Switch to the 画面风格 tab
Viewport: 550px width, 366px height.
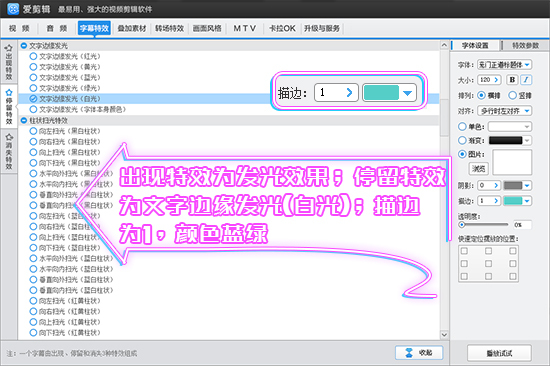(x=207, y=28)
